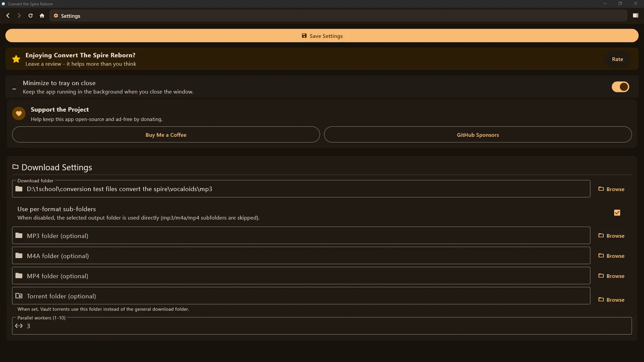Click the Settings gear icon in address bar
644x362 pixels.
tap(56, 16)
